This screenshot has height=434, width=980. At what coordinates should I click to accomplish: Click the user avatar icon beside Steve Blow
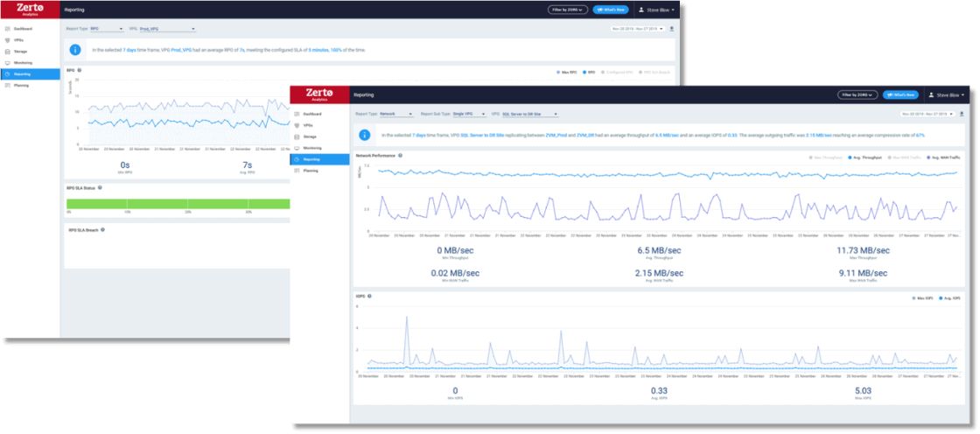click(x=930, y=94)
